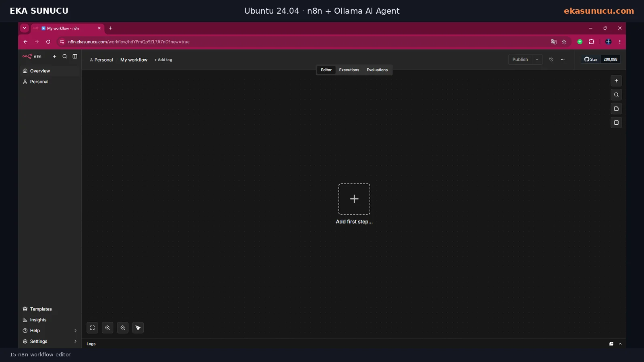Close the My workflow browser tab
Viewport: 644px width, 362px height.
[99, 28]
